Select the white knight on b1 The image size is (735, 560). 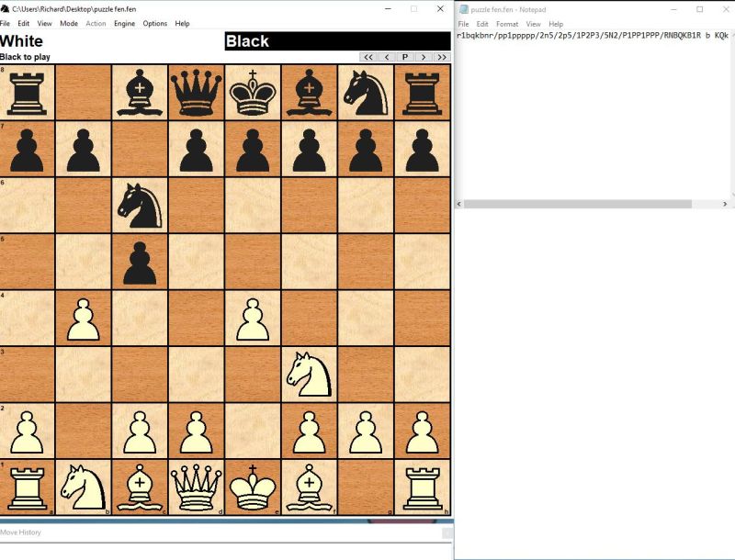[84, 485]
